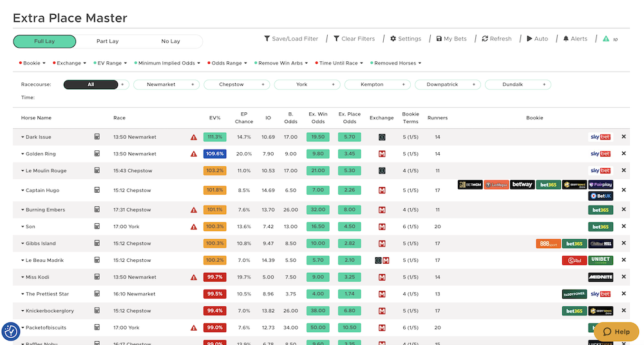644x345 pixels.
Task: Open calculator for The Prettiest Star row
Action: click(x=97, y=293)
